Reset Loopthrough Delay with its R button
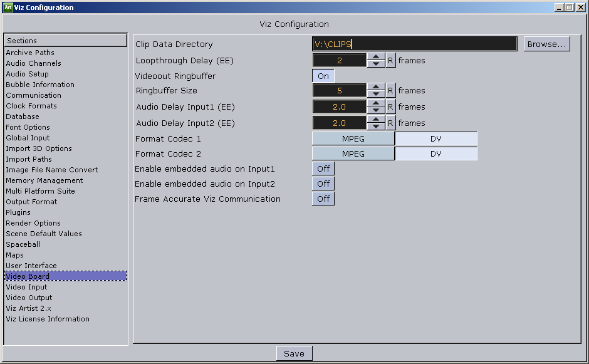Screen dimensions: 589x364 [x=390, y=61]
